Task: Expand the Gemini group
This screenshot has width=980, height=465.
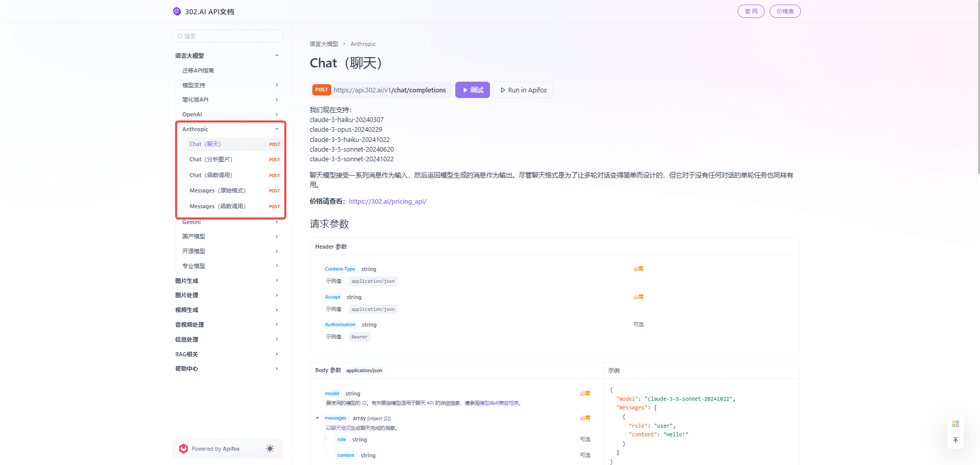Action: pos(277,222)
